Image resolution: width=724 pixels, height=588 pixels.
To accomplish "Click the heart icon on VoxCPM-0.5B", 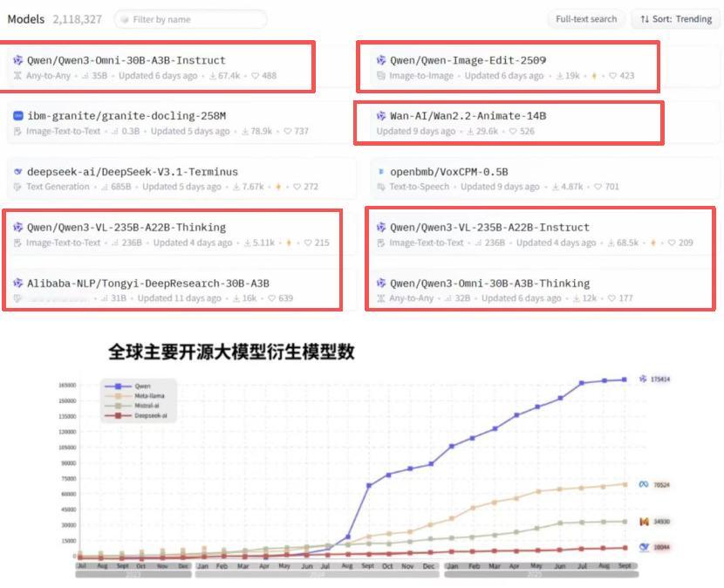I will (598, 187).
